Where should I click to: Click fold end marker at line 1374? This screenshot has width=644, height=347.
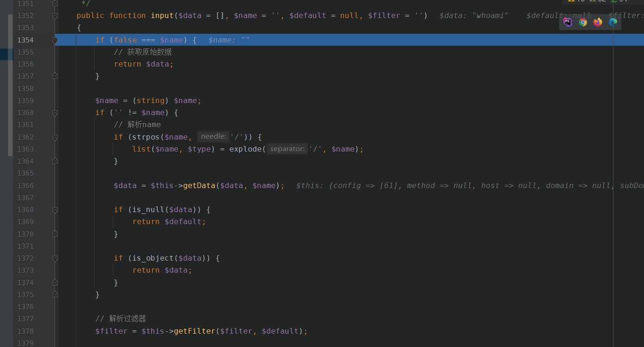tap(55, 282)
